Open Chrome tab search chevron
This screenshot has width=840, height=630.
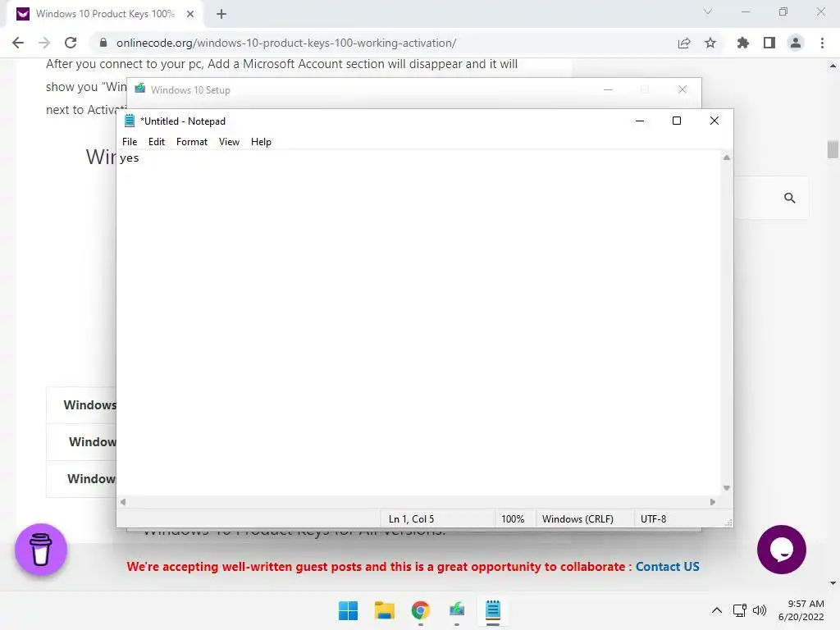pyautogui.click(x=708, y=11)
